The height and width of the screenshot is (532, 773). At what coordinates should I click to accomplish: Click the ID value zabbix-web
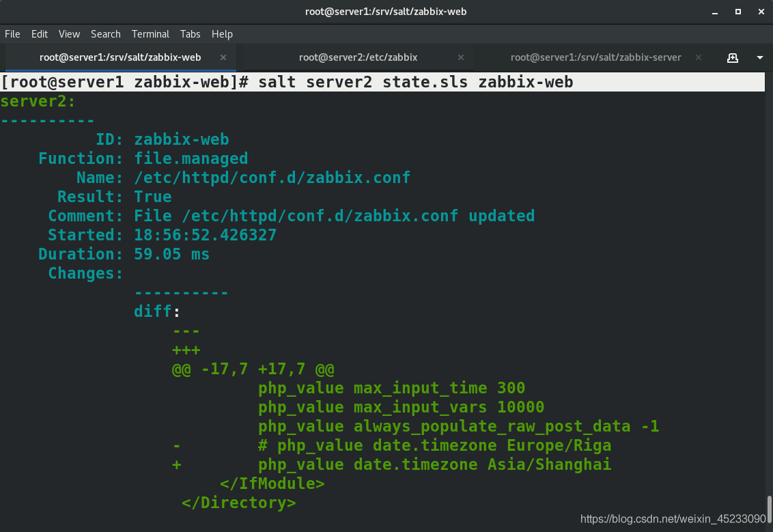pos(182,139)
